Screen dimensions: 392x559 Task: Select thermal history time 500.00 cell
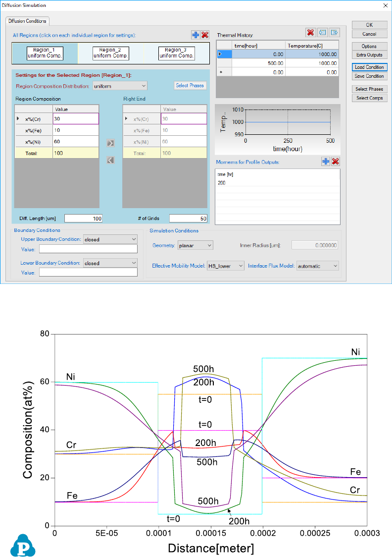pos(258,63)
